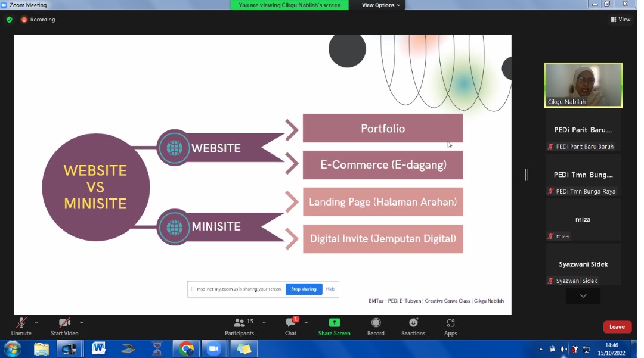
Task: Select Cikgu Nabilah's video thumbnail
Action: tap(583, 85)
